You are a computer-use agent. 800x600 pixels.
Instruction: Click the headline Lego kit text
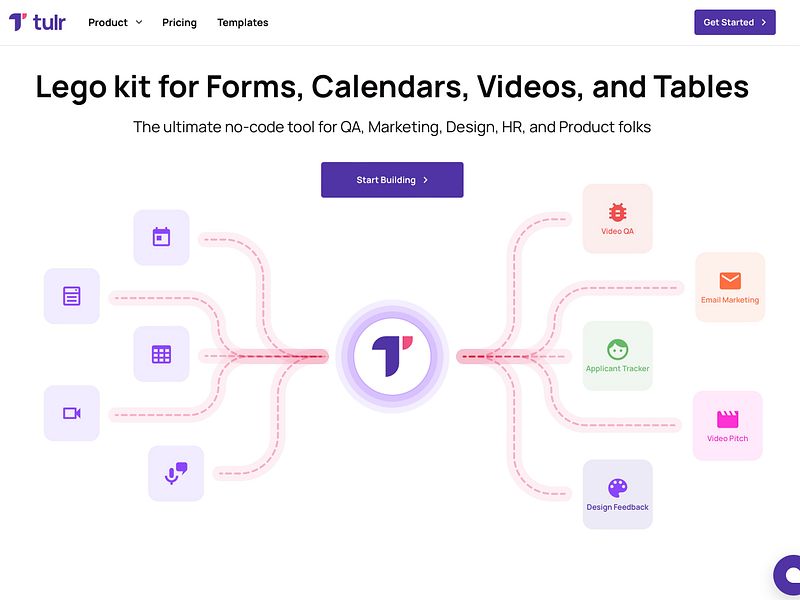pyautogui.click(x=392, y=87)
